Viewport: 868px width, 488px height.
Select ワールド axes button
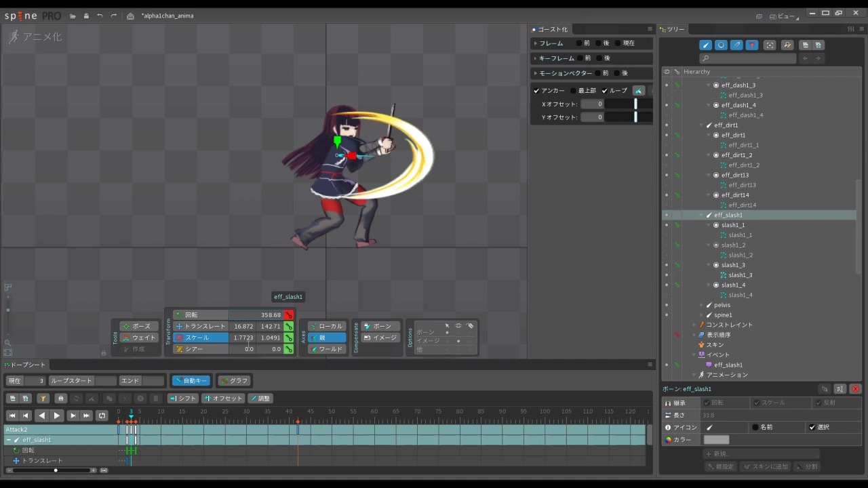(x=327, y=349)
